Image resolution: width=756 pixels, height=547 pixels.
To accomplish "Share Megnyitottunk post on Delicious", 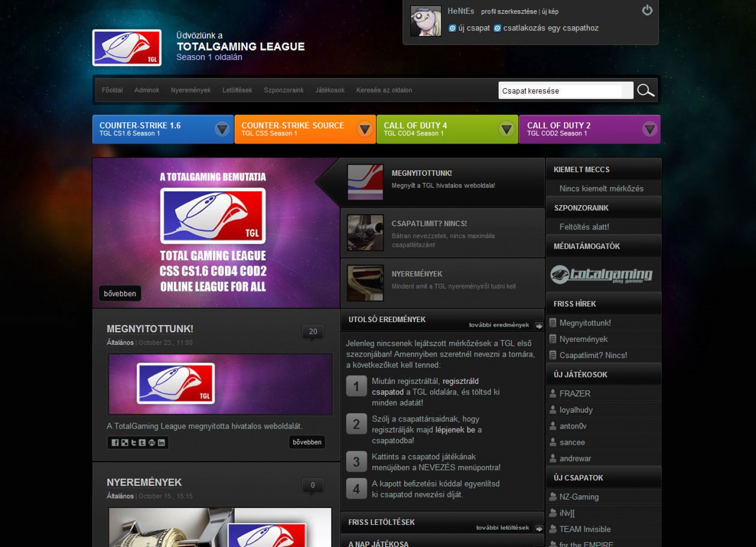I will (x=125, y=443).
